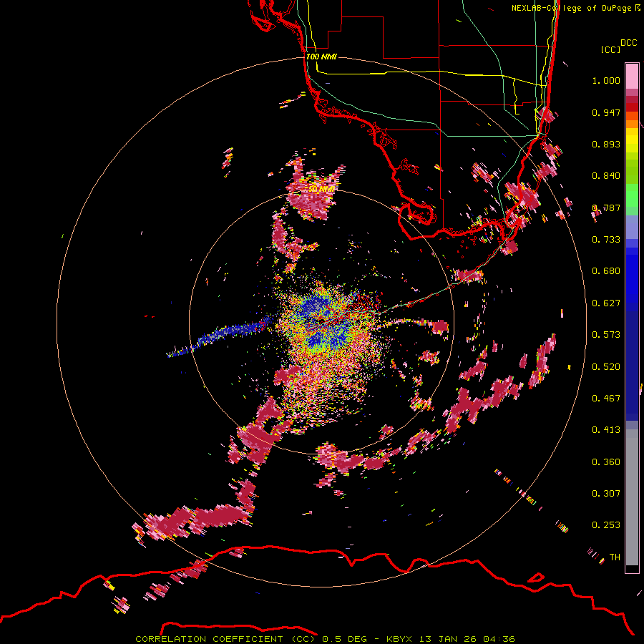Select the 0.573 legend value

(x=606, y=335)
